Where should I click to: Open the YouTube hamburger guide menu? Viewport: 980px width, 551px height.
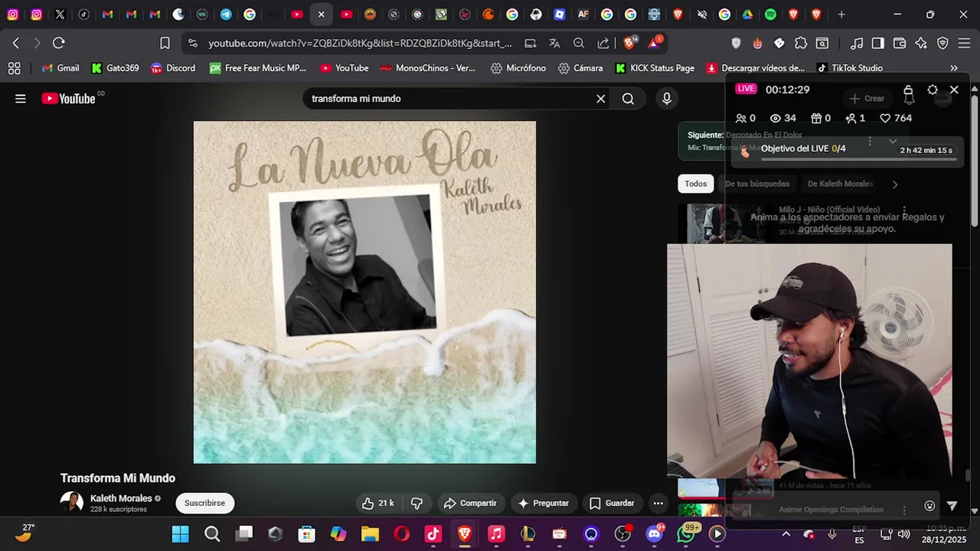pos(21,99)
